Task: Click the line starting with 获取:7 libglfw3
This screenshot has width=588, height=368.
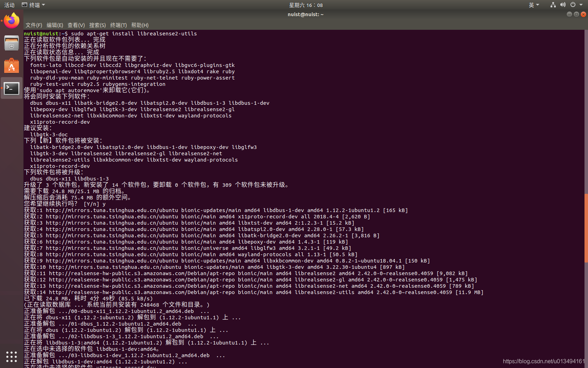Action: [x=187, y=248]
